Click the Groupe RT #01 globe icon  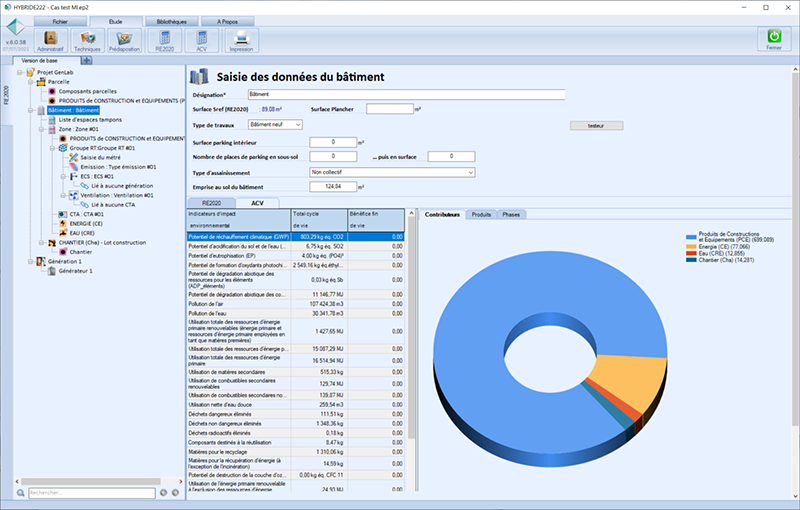coord(63,148)
